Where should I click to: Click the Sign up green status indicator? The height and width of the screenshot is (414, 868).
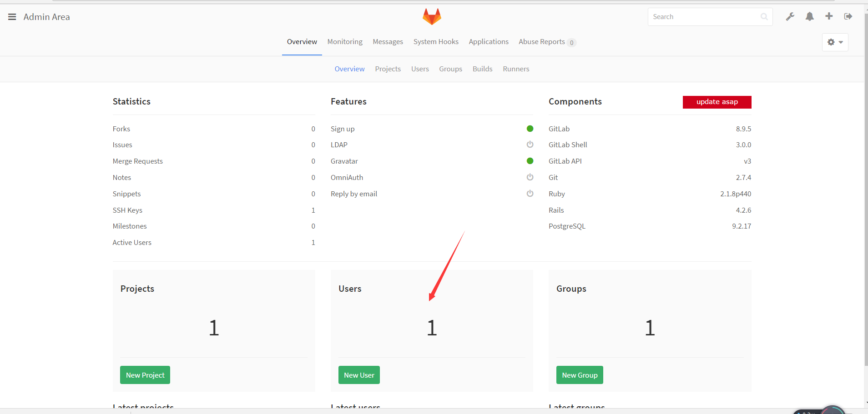[x=530, y=129]
